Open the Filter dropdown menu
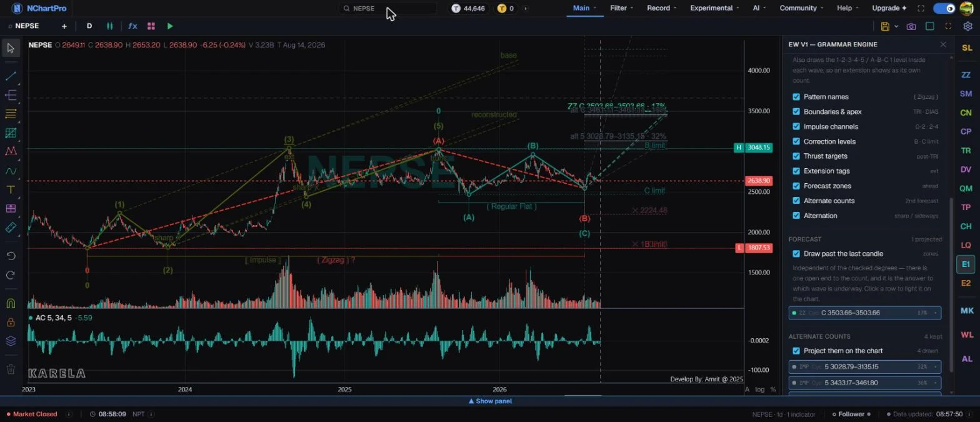Screen dimensions: 980x422 click(621, 8)
